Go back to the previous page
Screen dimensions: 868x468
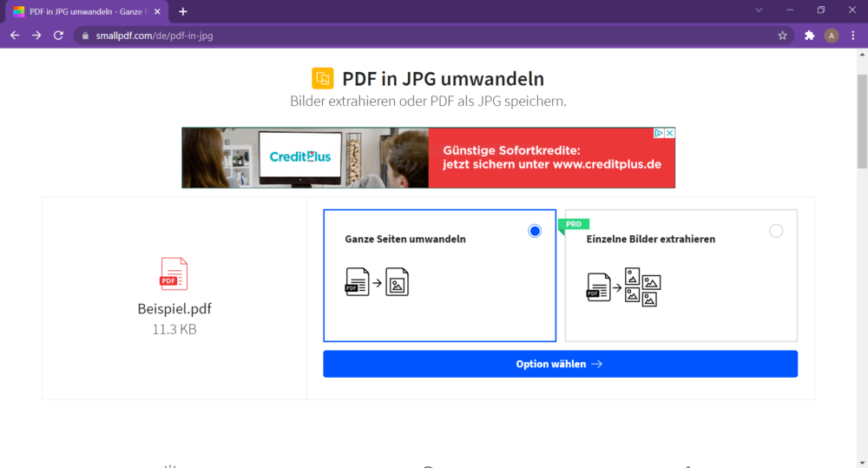15,36
